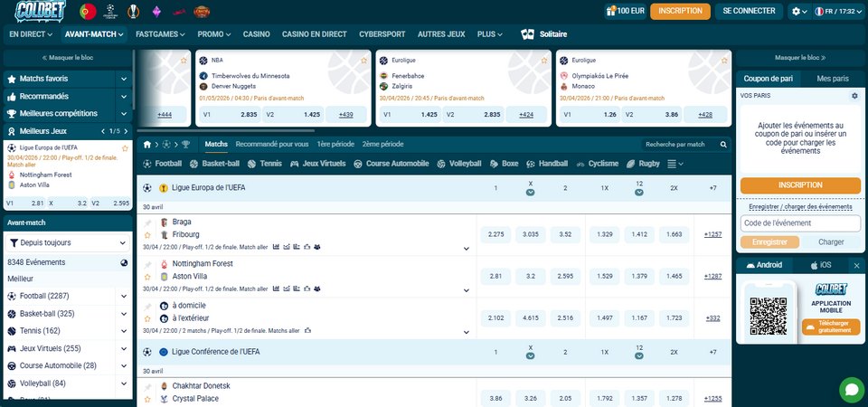
Task: Expand Recommandés section
Action: tap(124, 97)
